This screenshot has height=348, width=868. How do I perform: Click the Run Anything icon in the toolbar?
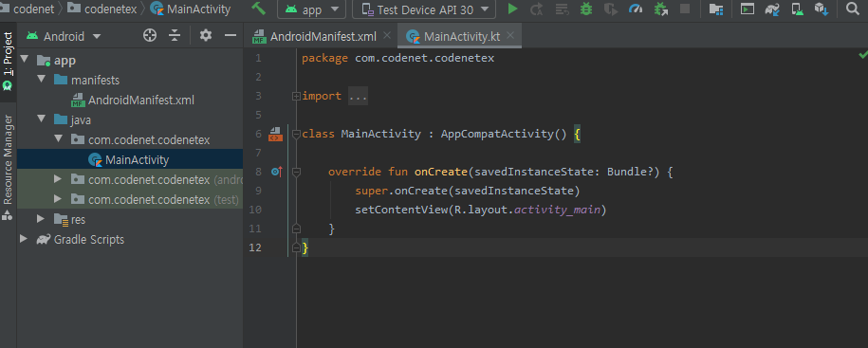coord(748,9)
